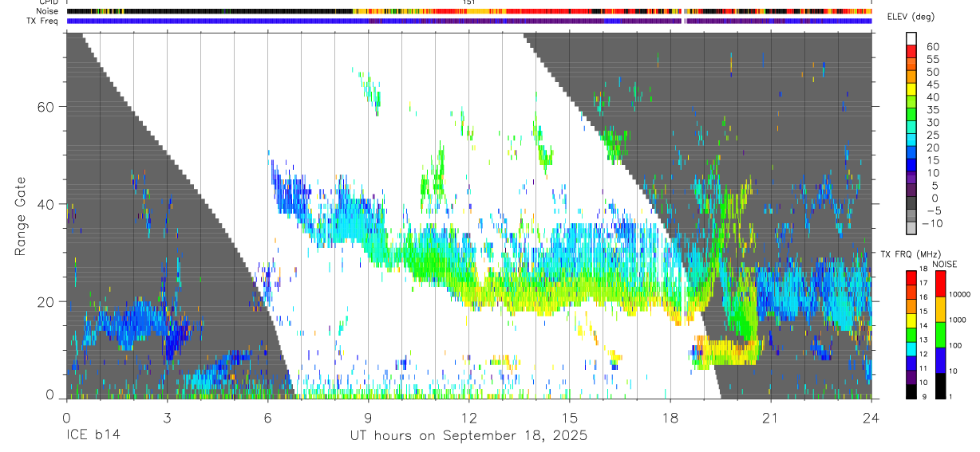980x452 pixels.
Task: Click the orange-yellow echo patch near 20 UT
Action: pos(726,352)
